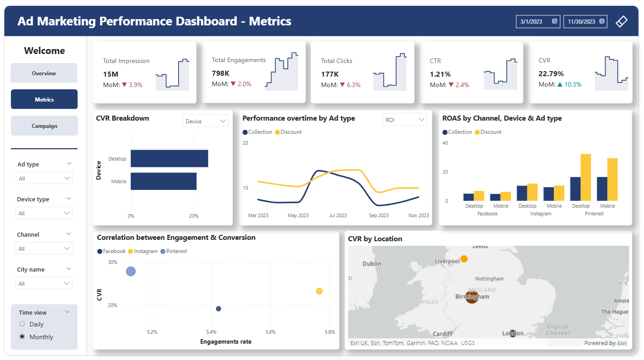Screen dimensions: 644x360
Task: Switch to the Campaign page
Action: click(x=44, y=126)
